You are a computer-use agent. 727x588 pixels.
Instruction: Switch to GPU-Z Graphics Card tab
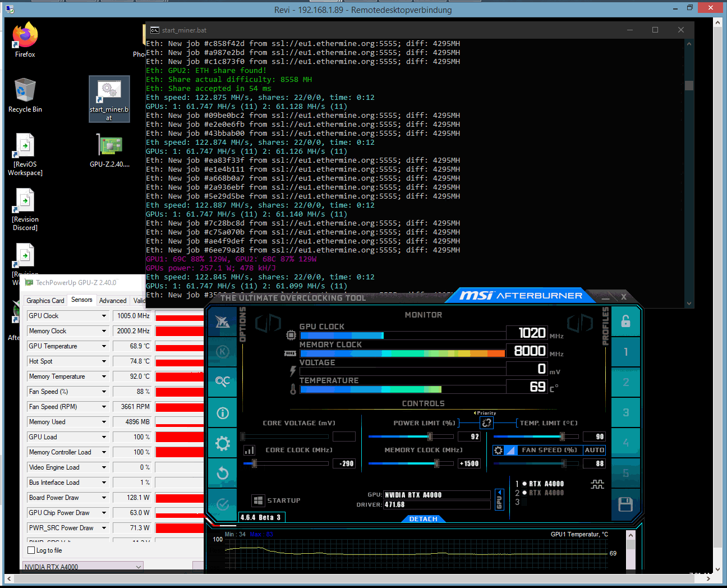[x=45, y=301]
